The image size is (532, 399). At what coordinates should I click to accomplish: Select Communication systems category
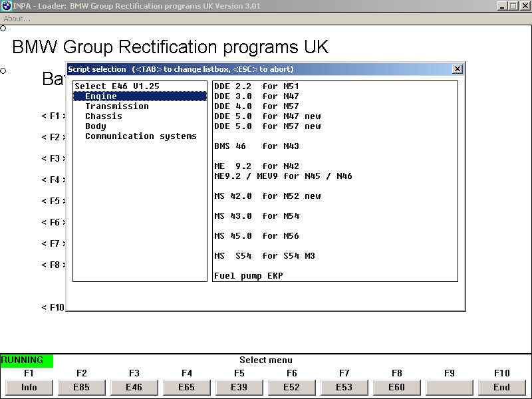(x=140, y=136)
